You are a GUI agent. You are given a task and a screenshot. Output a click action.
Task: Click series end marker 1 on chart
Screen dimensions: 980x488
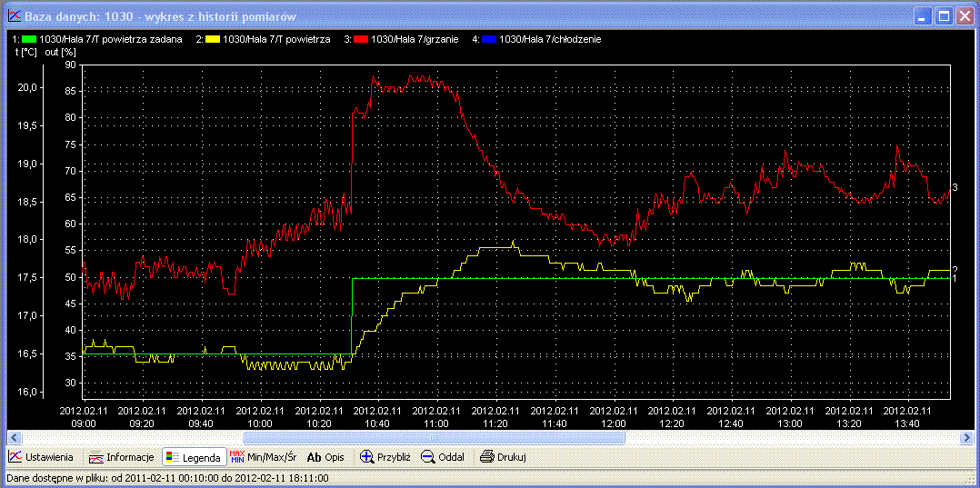[955, 278]
